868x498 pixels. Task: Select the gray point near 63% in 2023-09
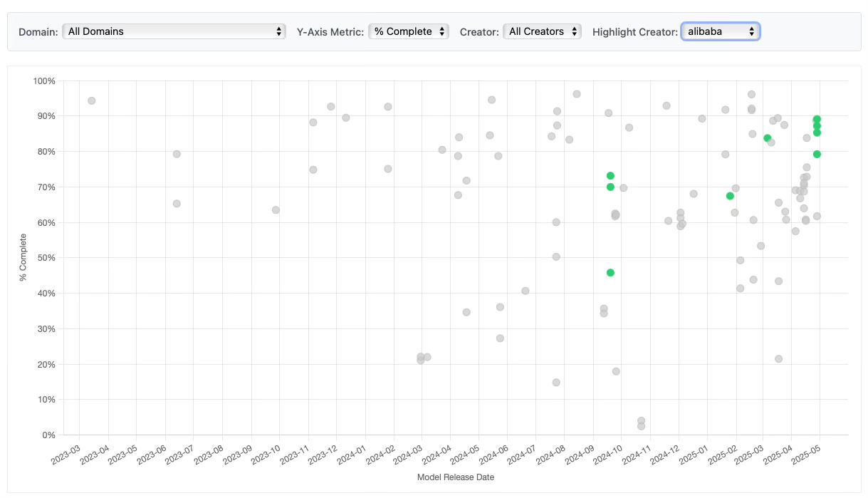pyautogui.click(x=276, y=210)
